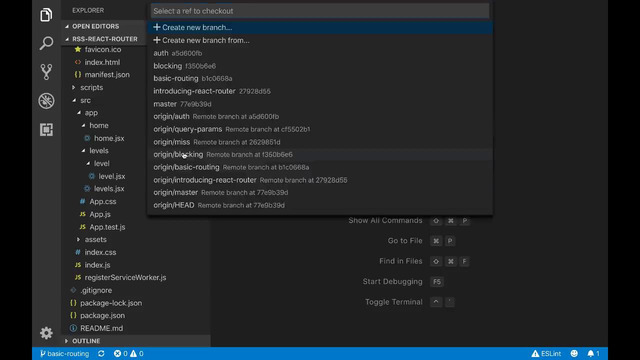
Task: Open the Debug view icon
Action: coord(46,101)
